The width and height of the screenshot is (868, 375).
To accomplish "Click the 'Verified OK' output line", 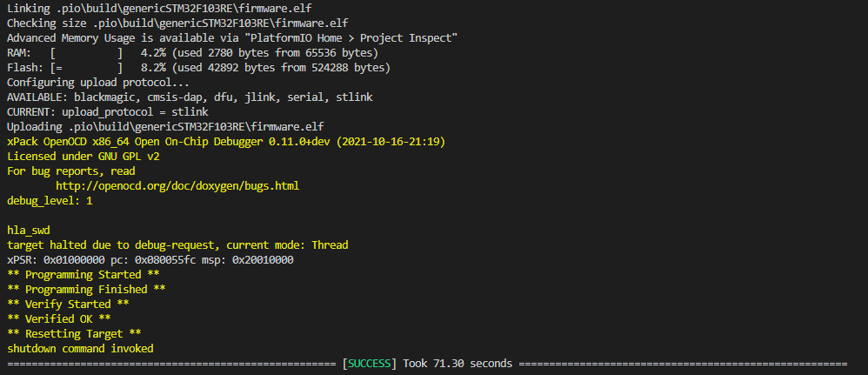I will pos(58,318).
